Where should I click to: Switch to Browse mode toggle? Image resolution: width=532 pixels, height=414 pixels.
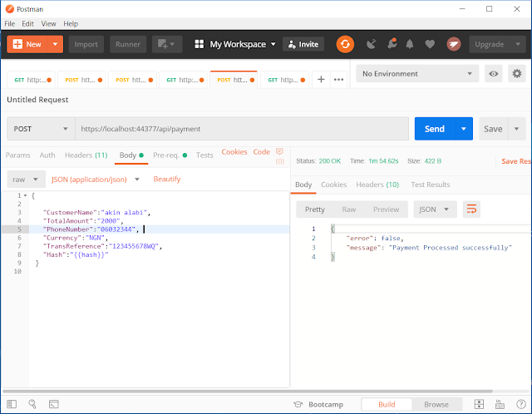pos(436,405)
